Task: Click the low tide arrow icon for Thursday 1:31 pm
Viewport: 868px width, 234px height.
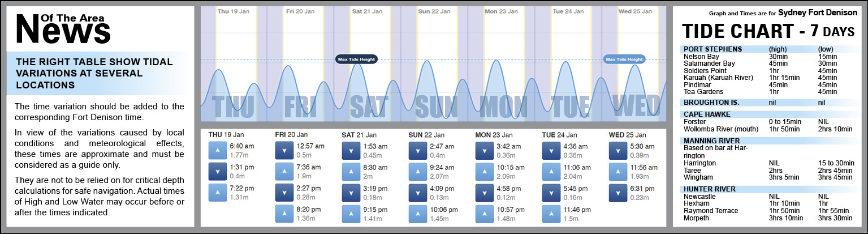Action: tap(217, 172)
